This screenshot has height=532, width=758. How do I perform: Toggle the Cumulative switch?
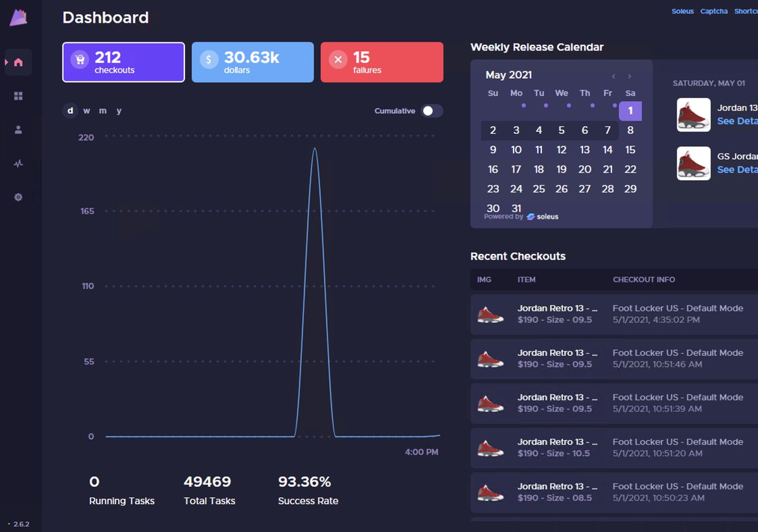432,111
